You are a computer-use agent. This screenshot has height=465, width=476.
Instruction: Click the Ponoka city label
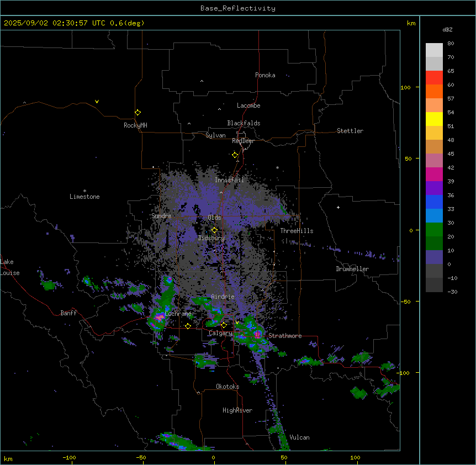[265, 75]
